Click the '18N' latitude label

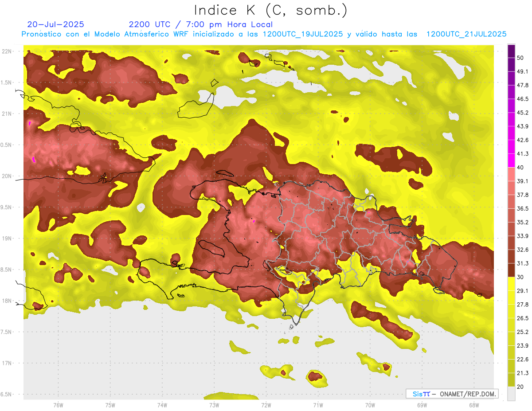pyautogui.click(x=7, y=301)
